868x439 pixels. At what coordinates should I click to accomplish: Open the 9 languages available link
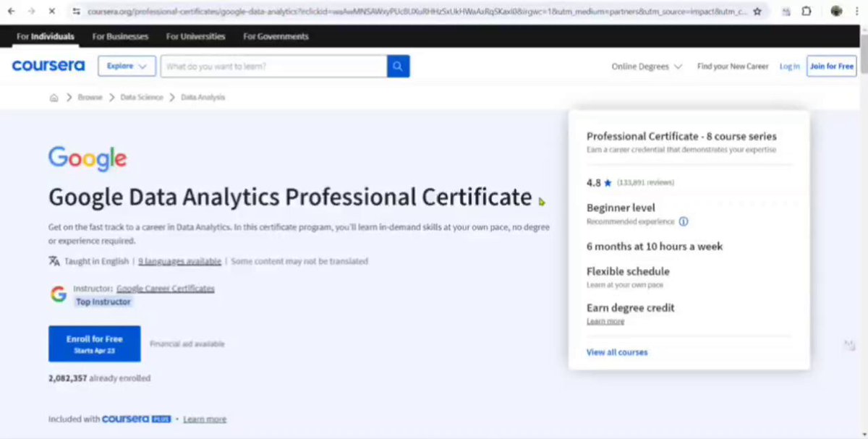click(x=179, y=261)
